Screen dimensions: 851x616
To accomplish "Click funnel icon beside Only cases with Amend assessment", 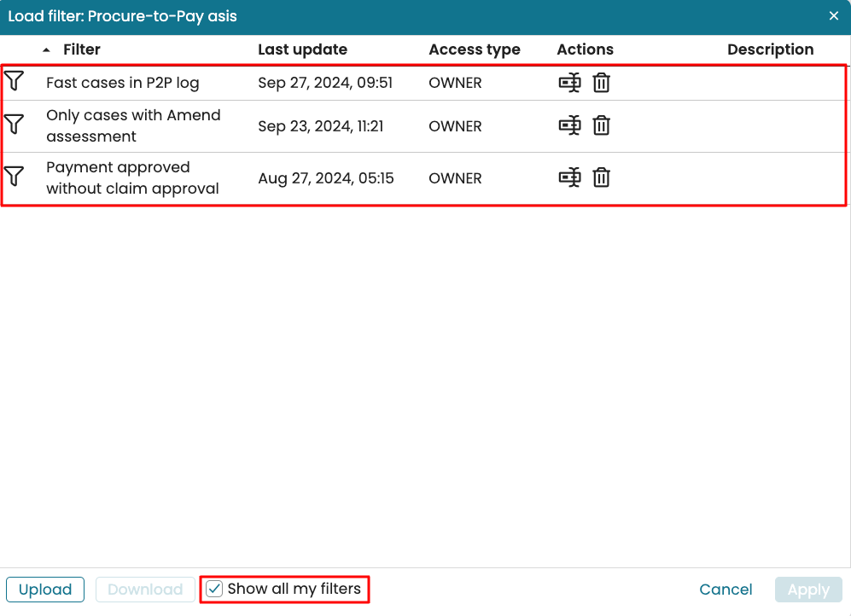I will pyautogui.click(x=14, y=125).
